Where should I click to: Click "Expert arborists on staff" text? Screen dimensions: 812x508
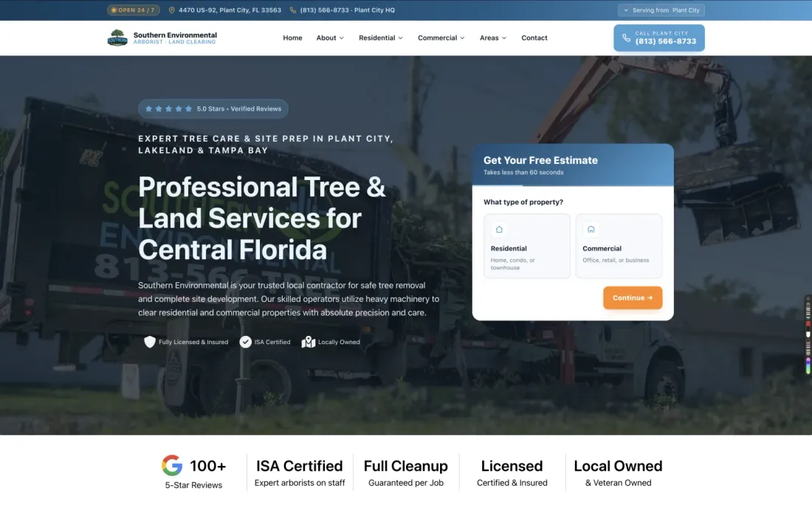click(300, 483)
